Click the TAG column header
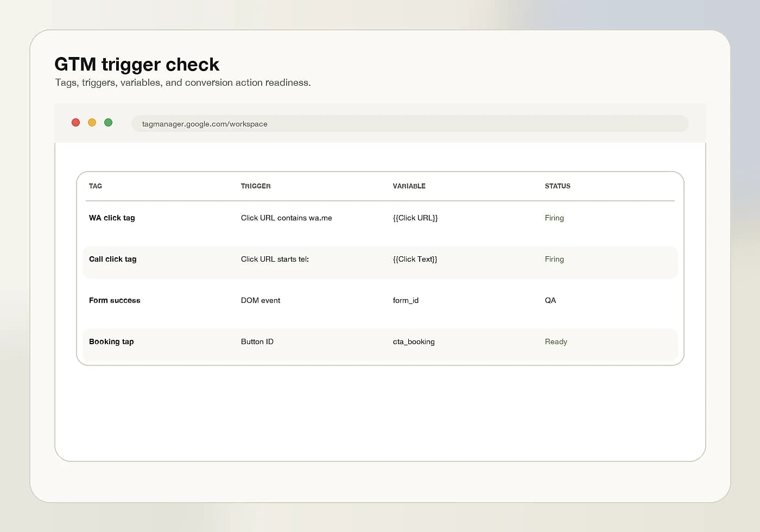Viewport: 760px width, 532px height. pos(96,186)
